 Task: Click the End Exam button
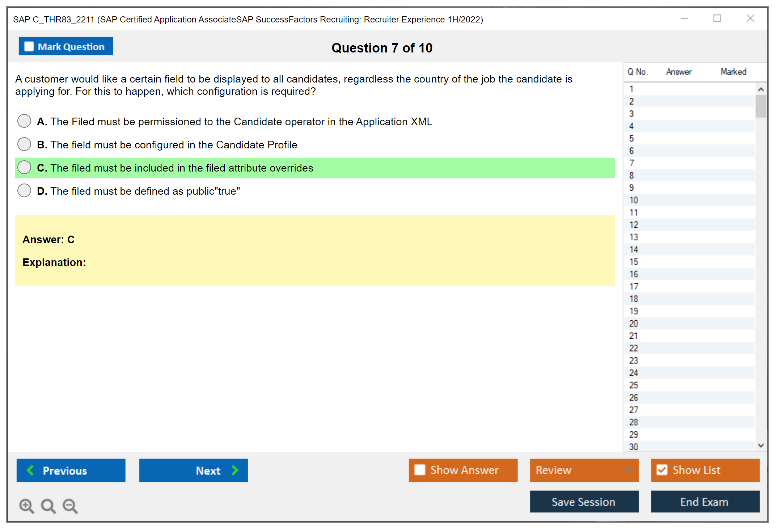click(x=705, y=502)
